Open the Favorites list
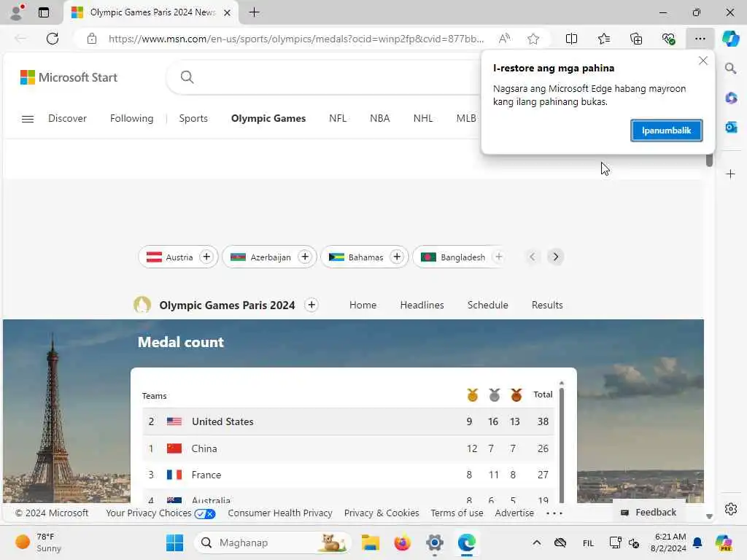 click(x=603, y=39)
